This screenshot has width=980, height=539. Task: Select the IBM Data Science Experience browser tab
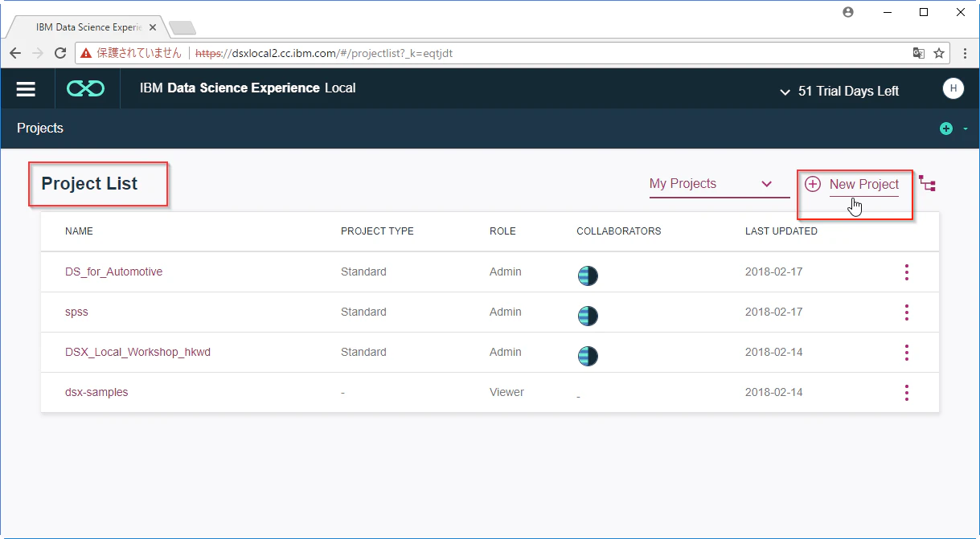click(87, 27)
